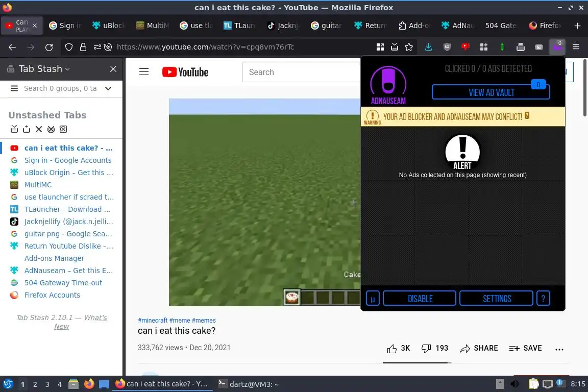Open the dartz@VM3 terminal from taskbar
588x392 pixels.
249,384
